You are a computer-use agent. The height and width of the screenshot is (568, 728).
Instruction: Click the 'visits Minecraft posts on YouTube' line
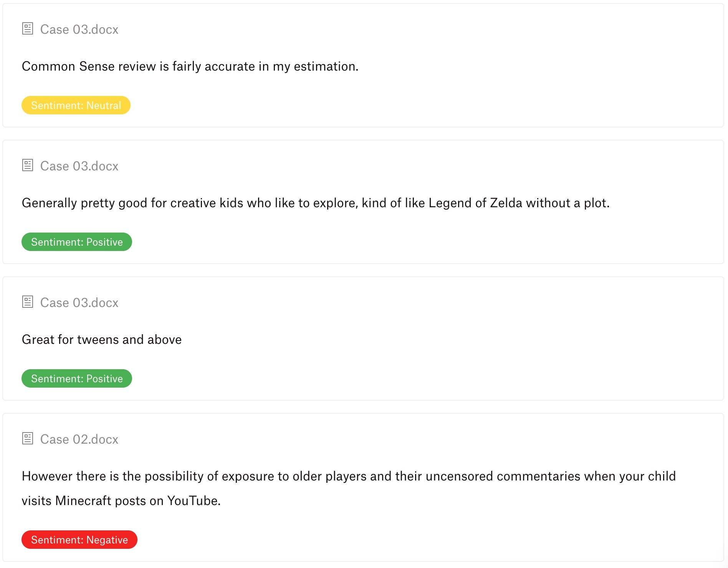(x=121, y=501)
